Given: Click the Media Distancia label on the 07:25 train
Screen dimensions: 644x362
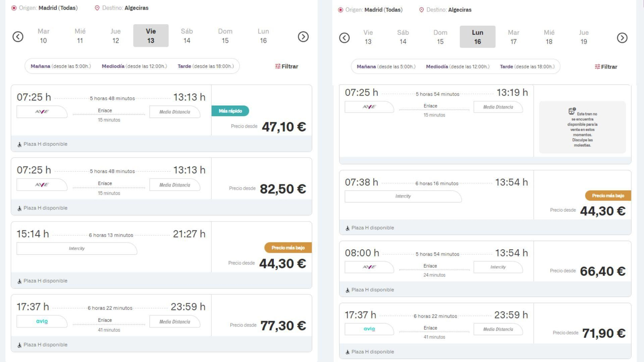Looking at the screenshot, I should point(174,112).
